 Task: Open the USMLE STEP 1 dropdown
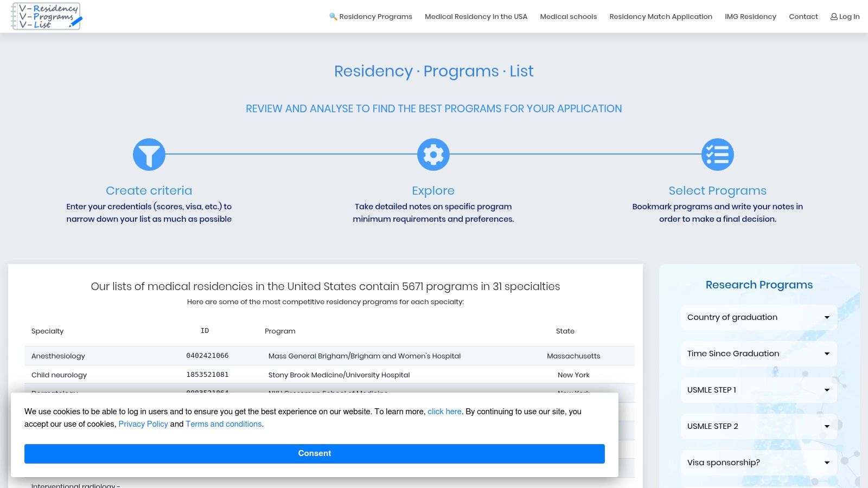[758, 390]
